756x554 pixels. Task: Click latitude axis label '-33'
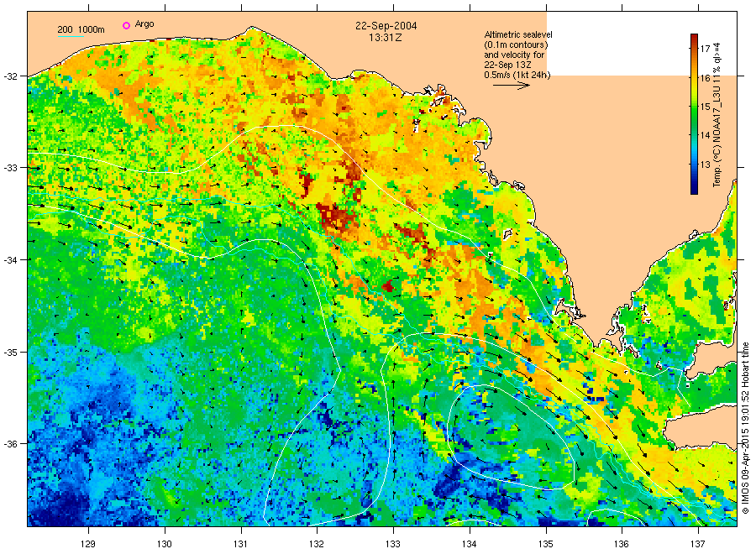pos(9,168)
